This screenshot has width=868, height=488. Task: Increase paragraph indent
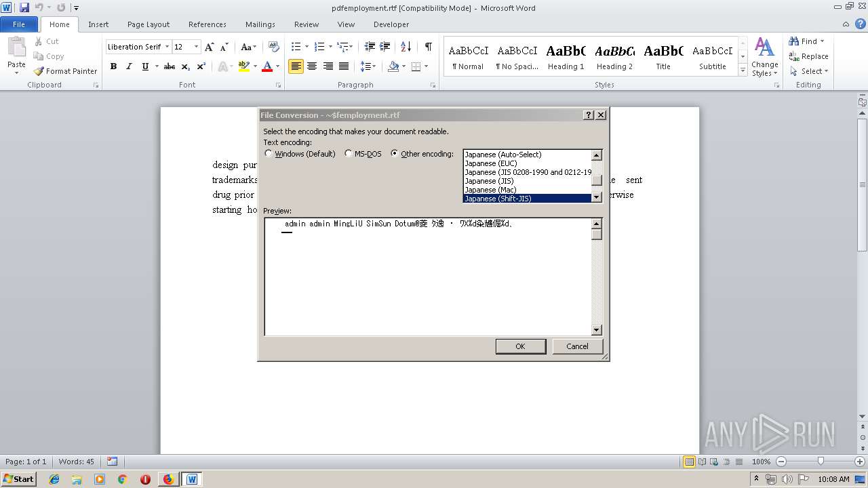pos(385,47)
